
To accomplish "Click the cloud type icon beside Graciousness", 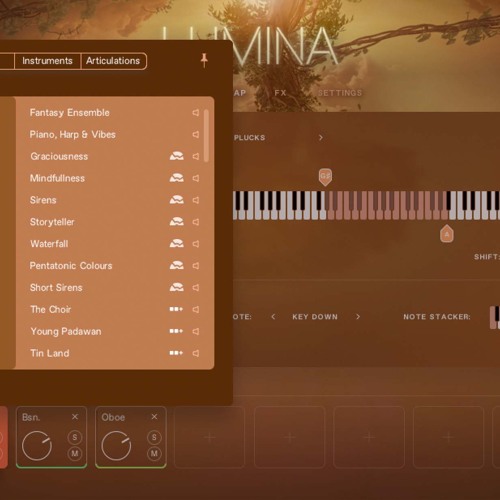I will pos(176,156).
